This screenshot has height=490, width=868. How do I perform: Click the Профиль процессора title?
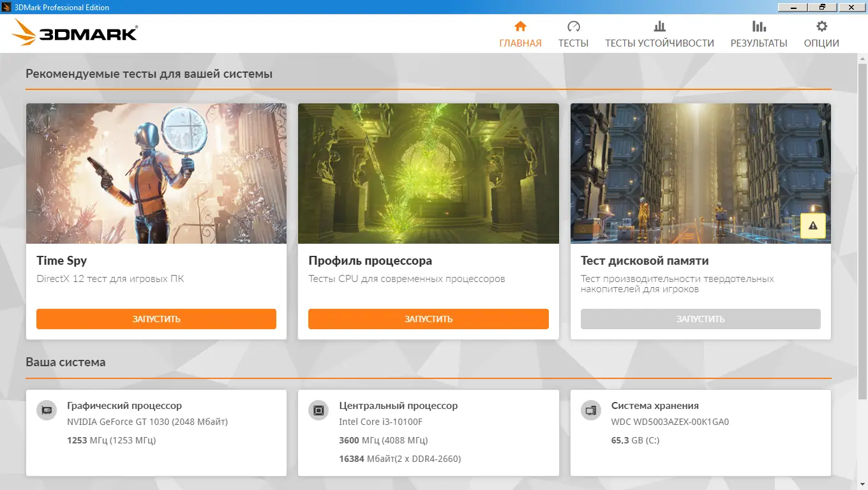370,260
